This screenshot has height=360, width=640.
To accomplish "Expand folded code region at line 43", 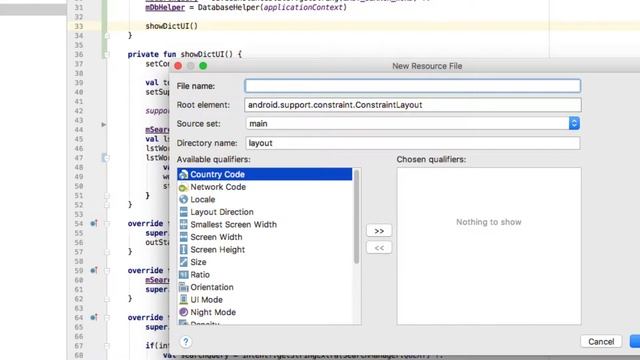I will [104, 124].
